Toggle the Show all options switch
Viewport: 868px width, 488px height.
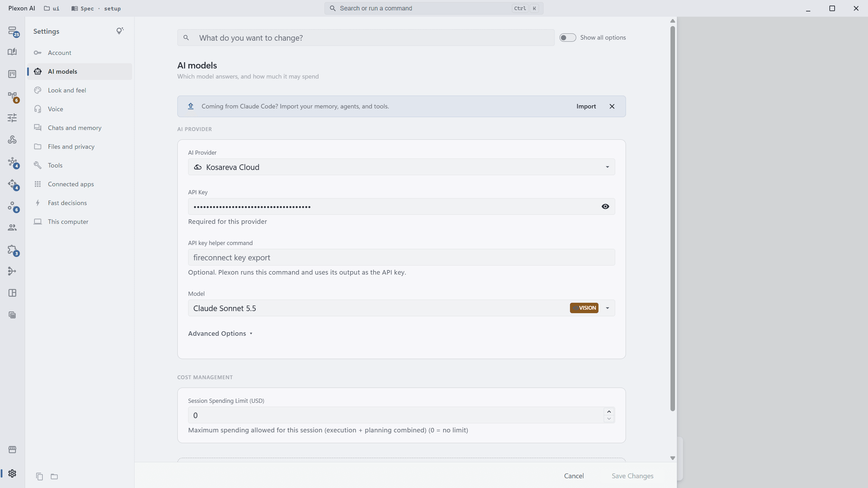tap(568, 38)
